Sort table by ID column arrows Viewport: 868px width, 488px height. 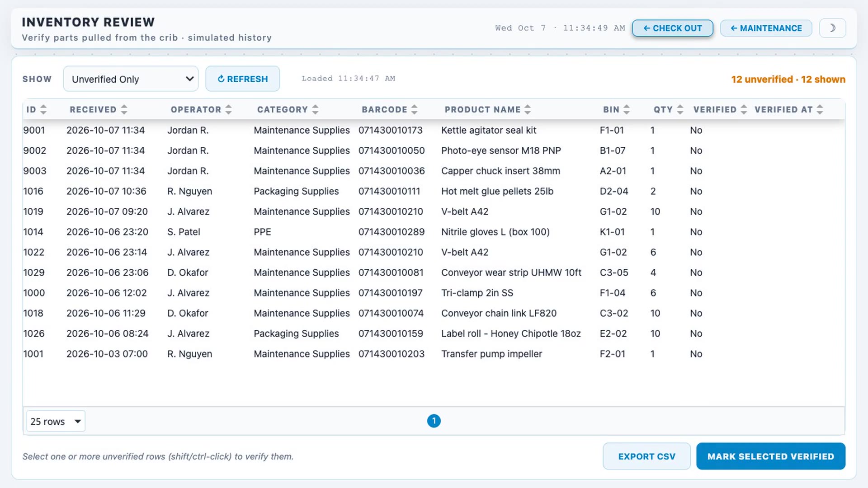tap(43, 109)
